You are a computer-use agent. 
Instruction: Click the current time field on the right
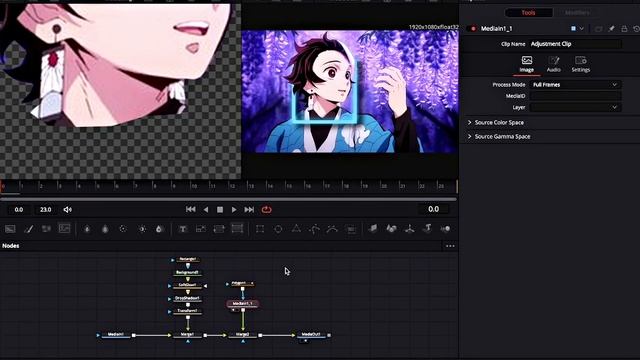[x=433, y=209]
